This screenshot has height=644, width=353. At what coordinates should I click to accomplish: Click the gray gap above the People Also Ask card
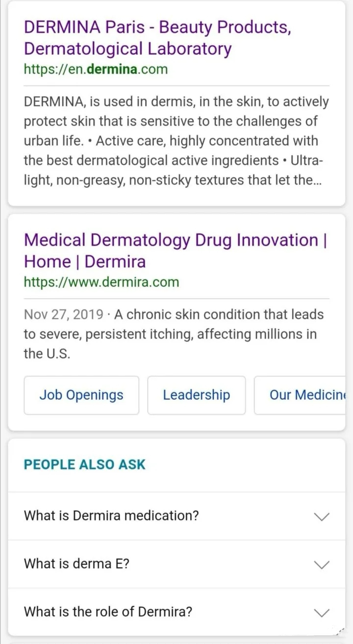click(176, 435)
